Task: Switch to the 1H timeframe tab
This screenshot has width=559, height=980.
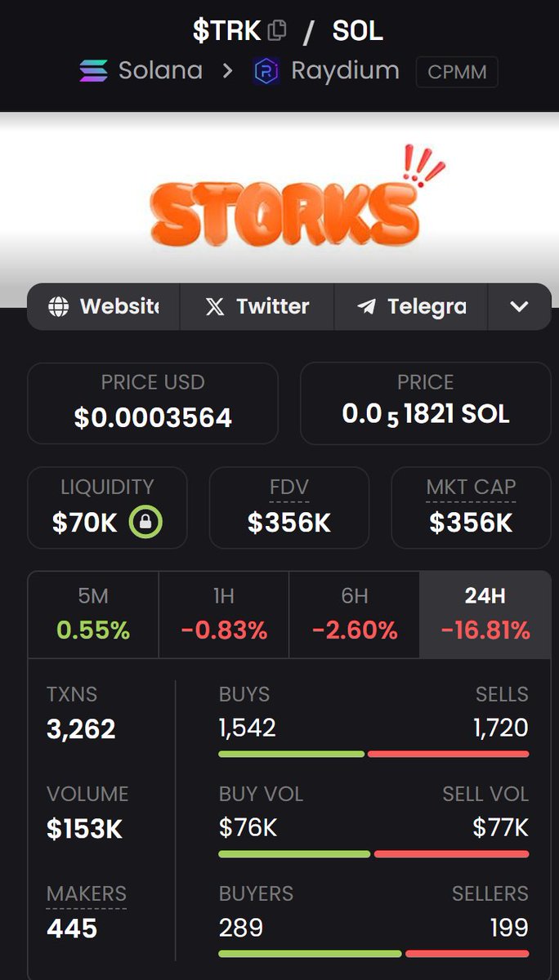Action: tap(223, 614)
